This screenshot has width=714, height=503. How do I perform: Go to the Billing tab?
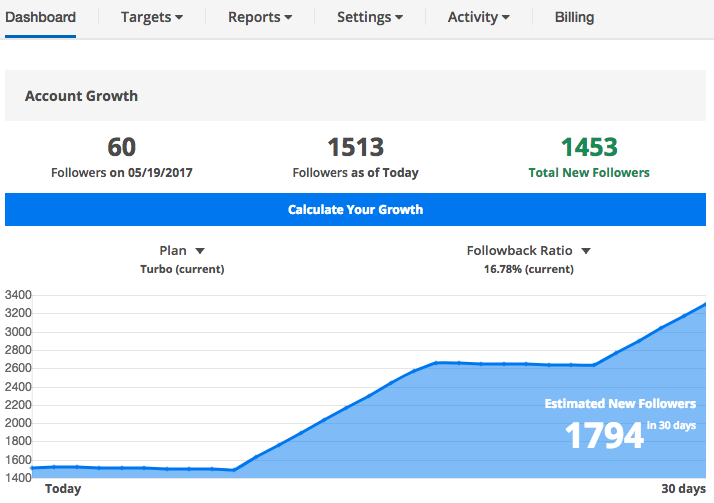coord(574,17)
